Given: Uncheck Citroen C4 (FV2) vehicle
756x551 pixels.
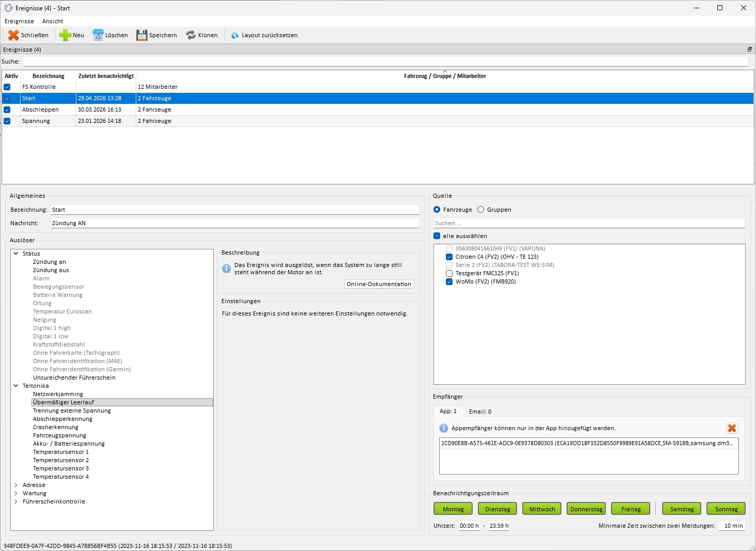Looking at the screenshot, I should (449, 257).
